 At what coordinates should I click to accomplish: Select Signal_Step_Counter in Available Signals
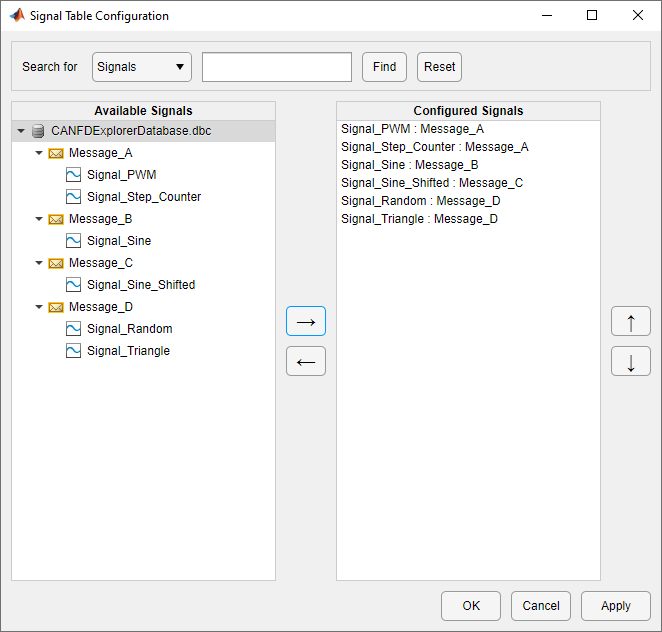click(144, 197)
